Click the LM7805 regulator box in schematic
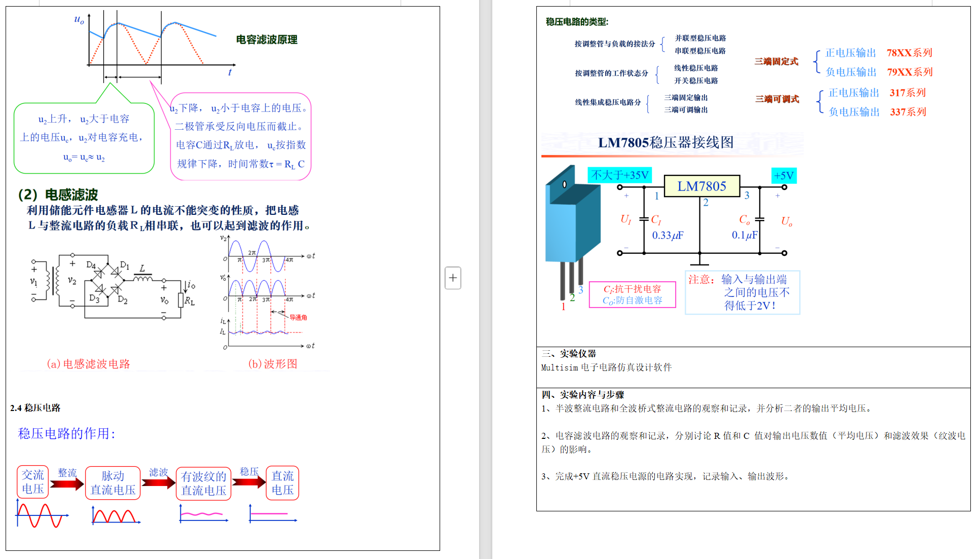Screen dimensions: 980x559 coord(701,186)
